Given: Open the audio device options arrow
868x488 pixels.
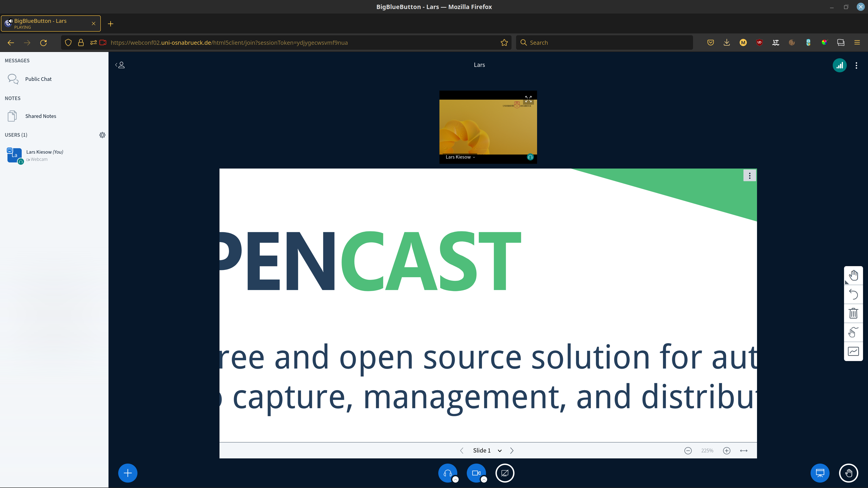Looking at the screenshot, I should pos(455,480).
